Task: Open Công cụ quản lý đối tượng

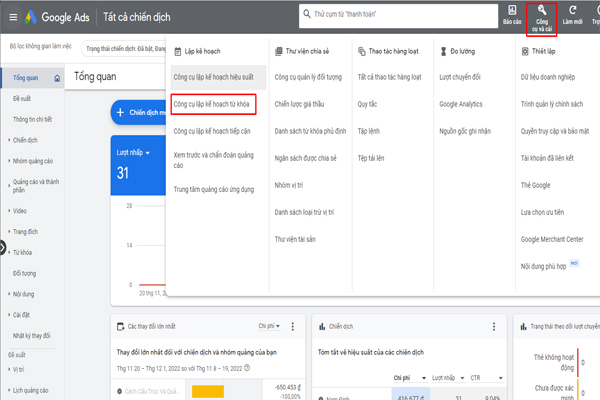Action: pyautogui.click(x=308, y=77)
